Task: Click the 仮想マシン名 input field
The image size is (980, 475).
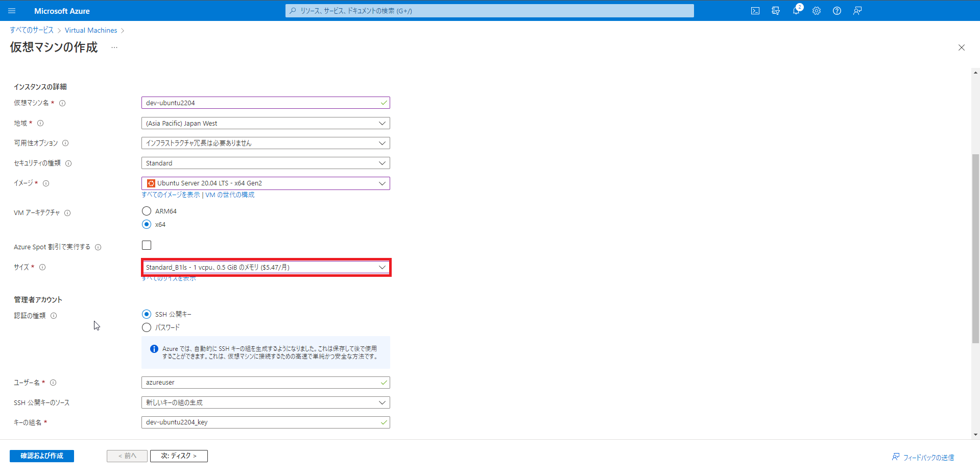Action: (x=266, y=103)
